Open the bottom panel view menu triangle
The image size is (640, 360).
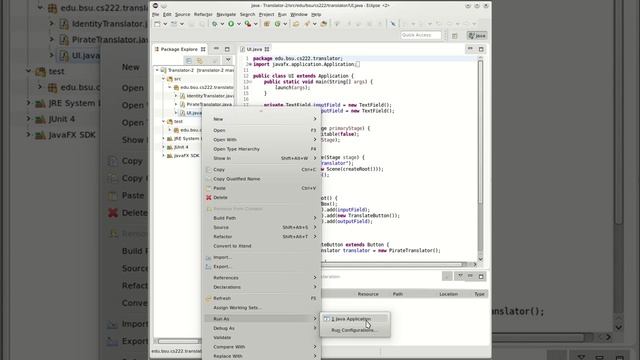pyautogui.click(x=460, y=276)
